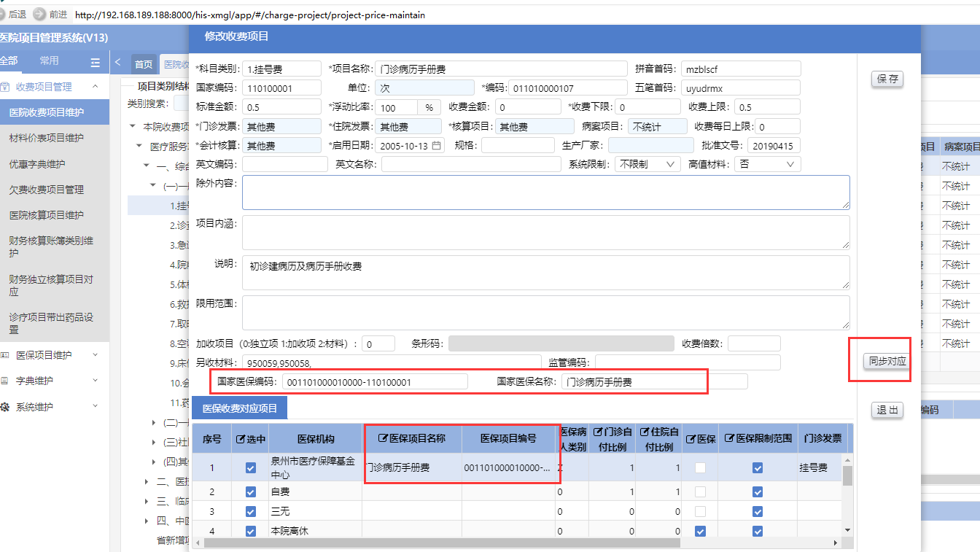Uncheck 选中 for the 自费 row
Screen dimensions: 980x552
tap(251, 492)
